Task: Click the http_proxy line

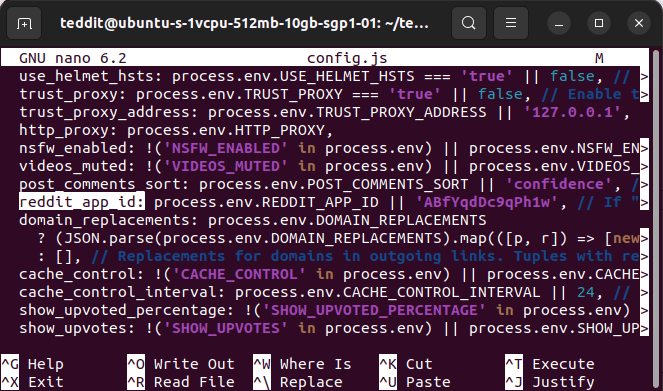Action: point(176,130)
